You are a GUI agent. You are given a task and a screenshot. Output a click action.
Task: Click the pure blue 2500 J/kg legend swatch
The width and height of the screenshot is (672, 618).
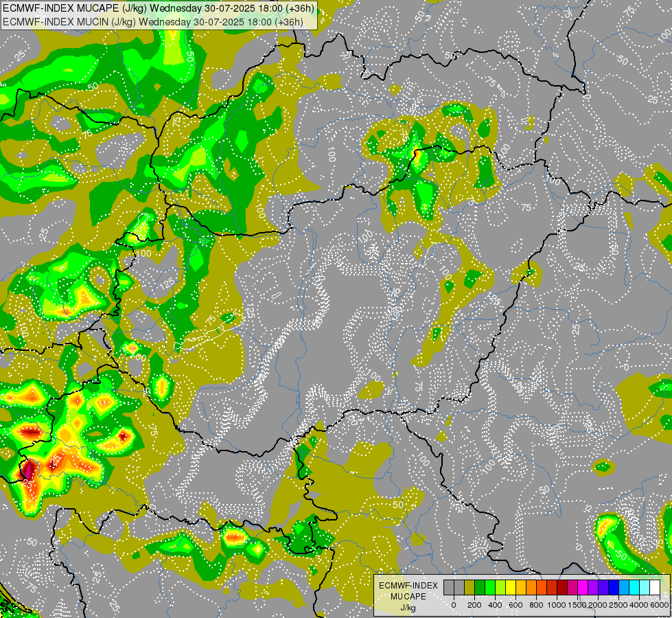click(613, 587)
